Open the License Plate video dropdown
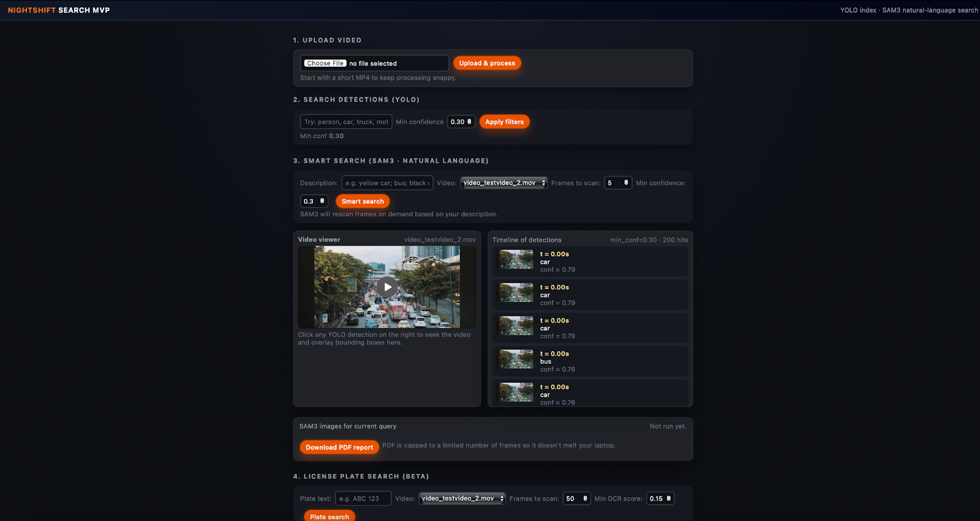The height and width of the screenshot is (521, 980). click(462, 498)
